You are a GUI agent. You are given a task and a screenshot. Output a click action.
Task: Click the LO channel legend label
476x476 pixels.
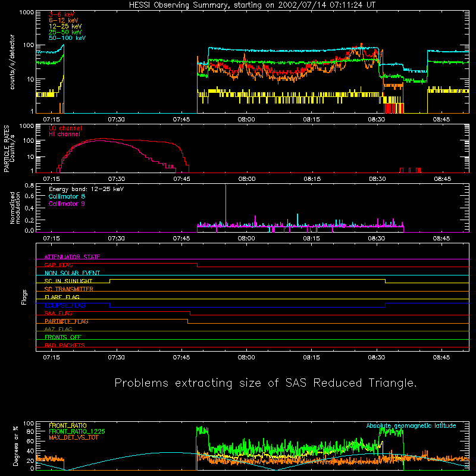pyautogui.click(x=65, y=128)
